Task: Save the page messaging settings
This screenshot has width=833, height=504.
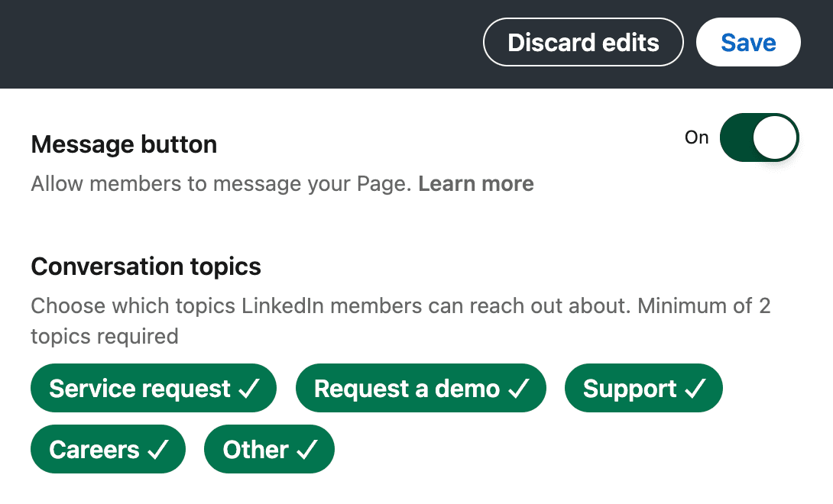Action: (x=748, y=42)
